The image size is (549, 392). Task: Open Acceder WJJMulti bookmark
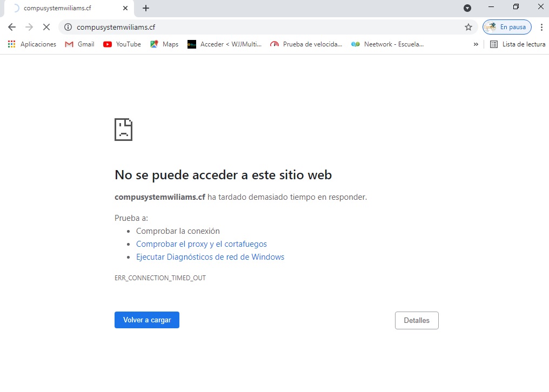point(224,44)
